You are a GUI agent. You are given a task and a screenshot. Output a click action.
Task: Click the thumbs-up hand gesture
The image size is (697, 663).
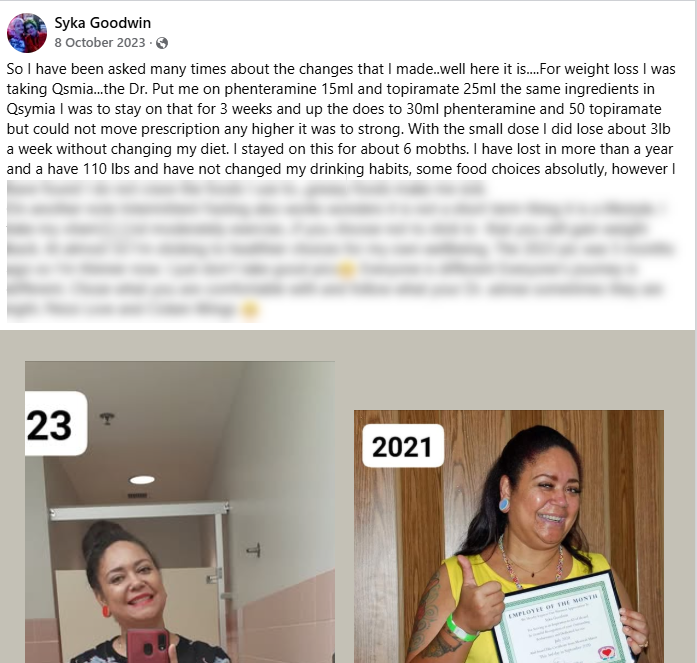pos(476,594)
